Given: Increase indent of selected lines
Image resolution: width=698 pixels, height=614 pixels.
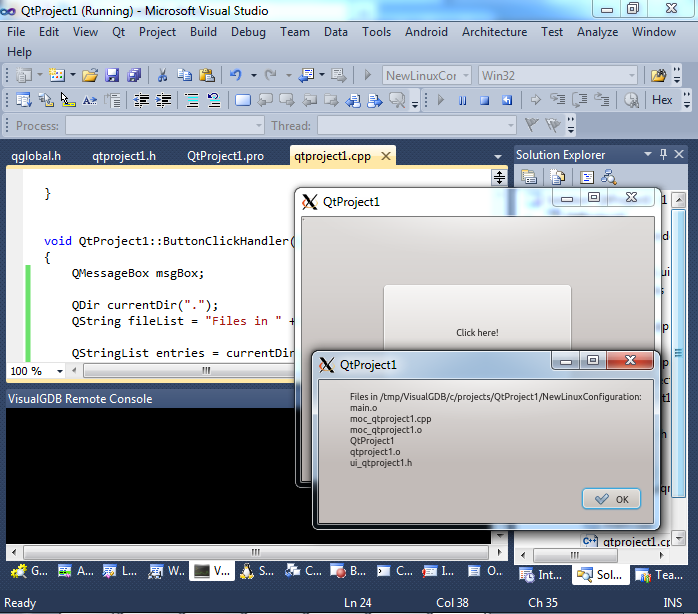Looking at the screenshot, I should pos(163,100).
